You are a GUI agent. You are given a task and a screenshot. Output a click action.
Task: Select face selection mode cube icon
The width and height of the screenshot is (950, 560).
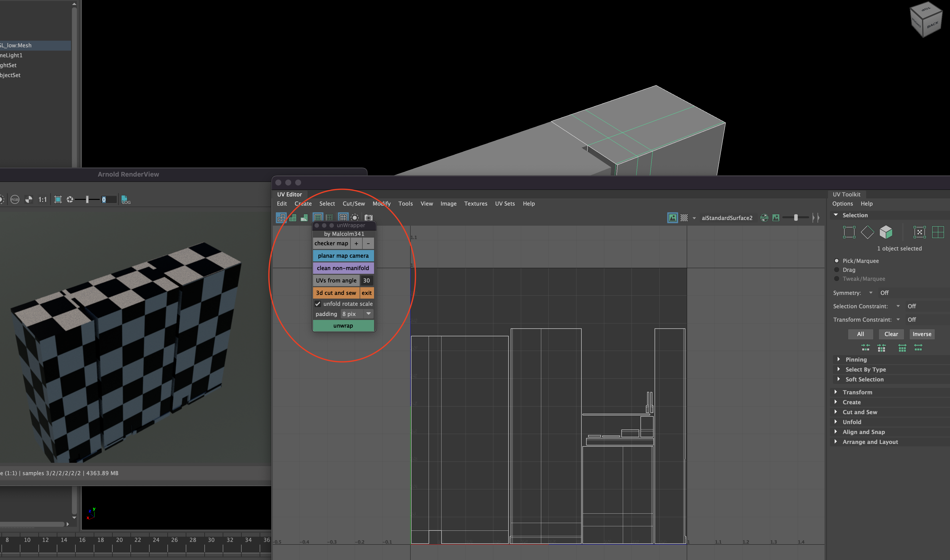click(x=886, y=232)
